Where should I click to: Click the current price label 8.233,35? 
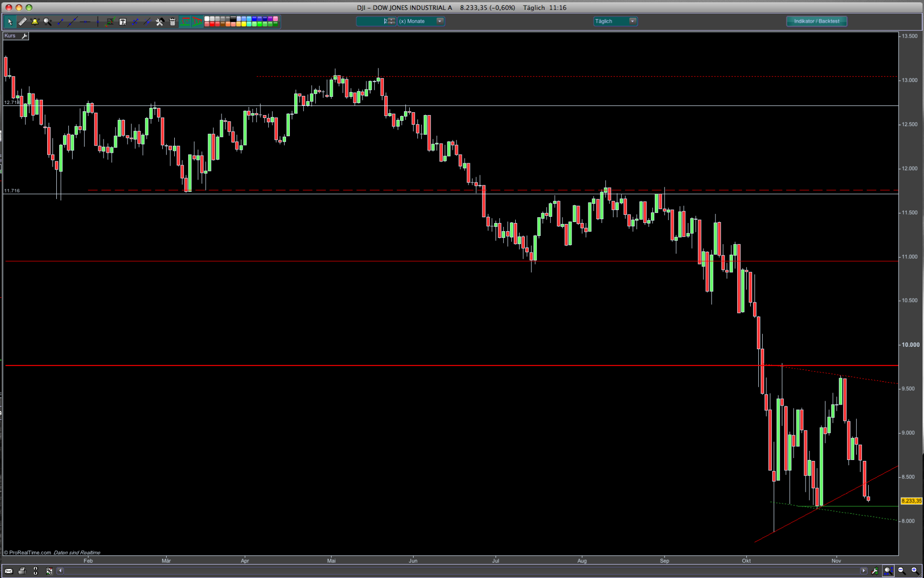pos(911,501)
